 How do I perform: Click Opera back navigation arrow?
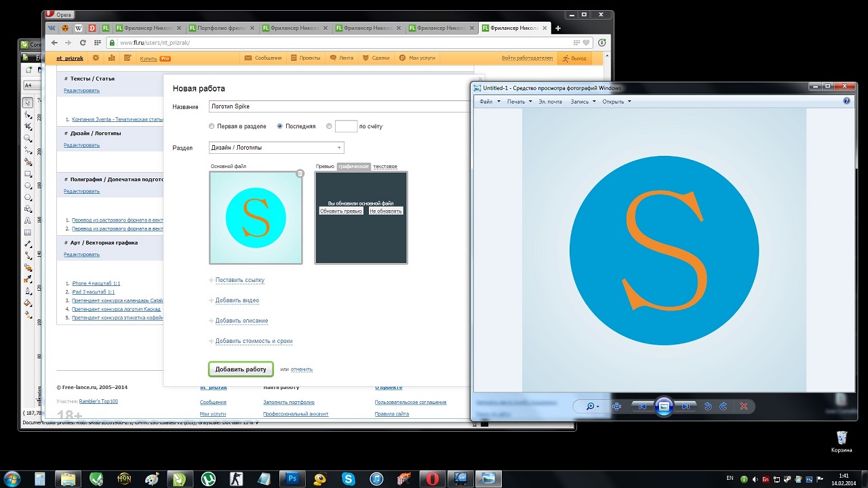(55, 42)
